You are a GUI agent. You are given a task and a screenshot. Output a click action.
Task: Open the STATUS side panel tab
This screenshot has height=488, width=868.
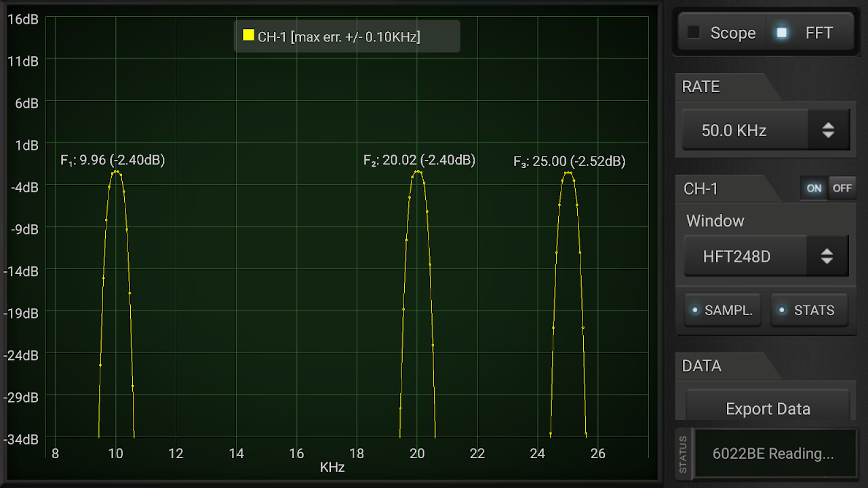point(682,454)
